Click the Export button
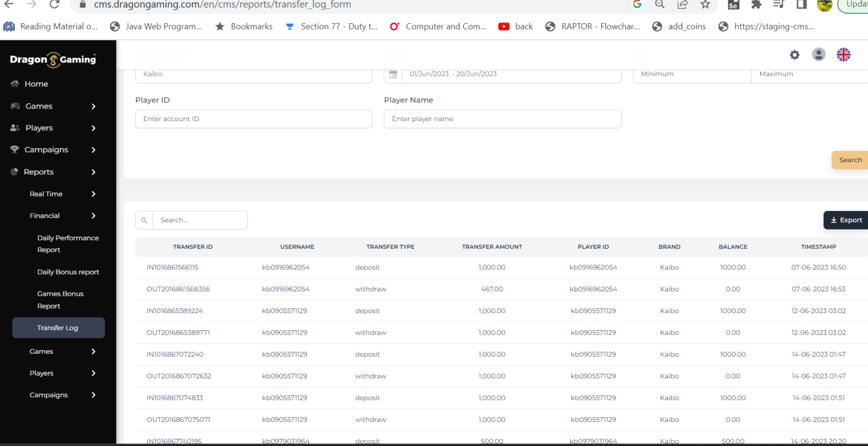The image size is (868, 446). pyautogui.click(x=846, y=220)
